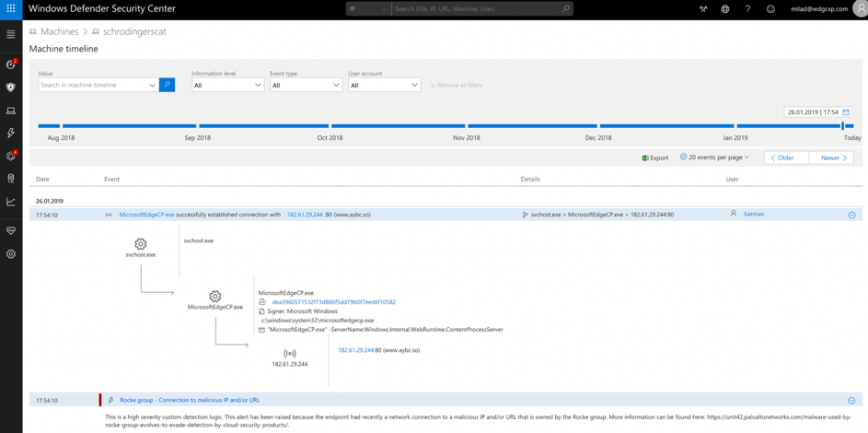Open the calendar date picker icon
Image resolution: width=868 pixels, height=433 pixels.
point(846,111)
